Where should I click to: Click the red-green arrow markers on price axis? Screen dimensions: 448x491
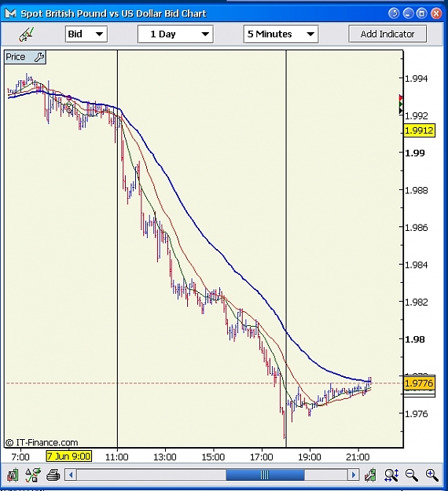(x=401, y=104)
